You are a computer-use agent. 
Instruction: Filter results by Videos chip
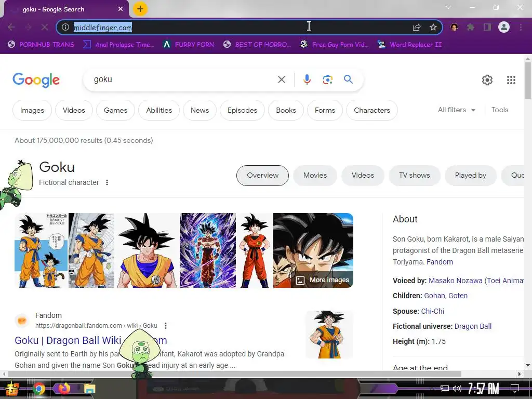74,110
